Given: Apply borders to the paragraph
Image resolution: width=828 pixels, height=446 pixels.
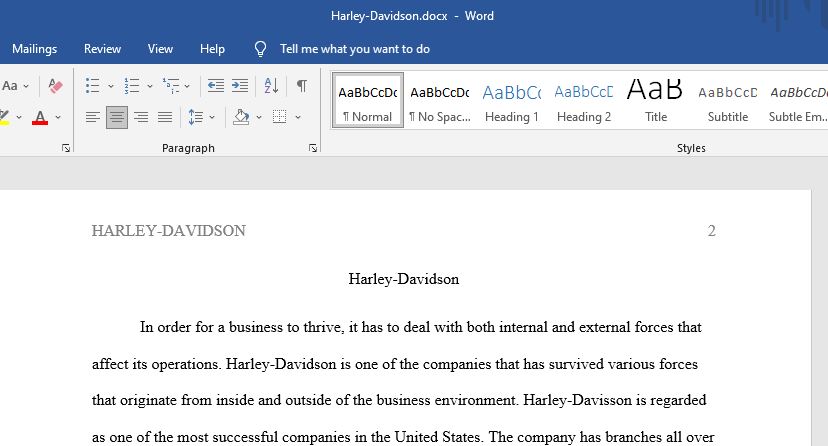Looking at the screenshot, I should pos(280,117).
